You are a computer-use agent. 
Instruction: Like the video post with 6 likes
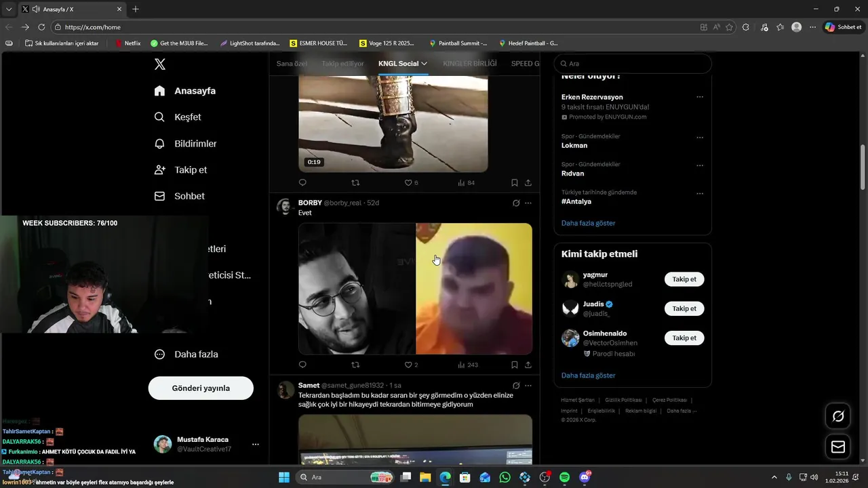point(411,183)
